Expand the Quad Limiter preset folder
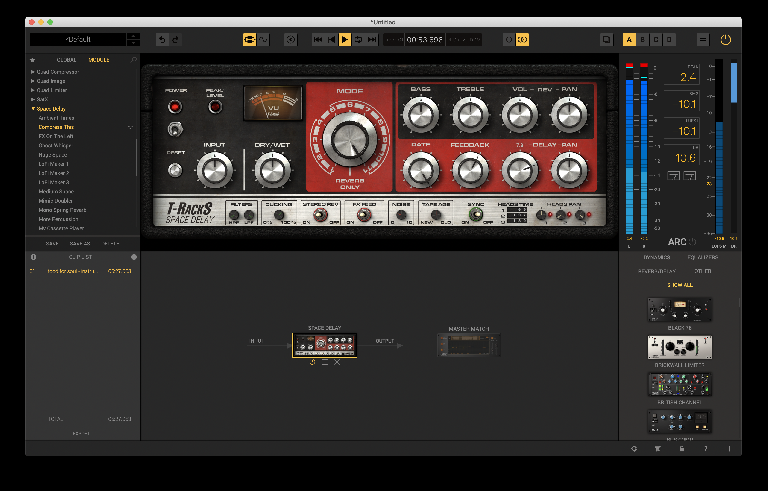768x491 pixels. coord(49,90)
